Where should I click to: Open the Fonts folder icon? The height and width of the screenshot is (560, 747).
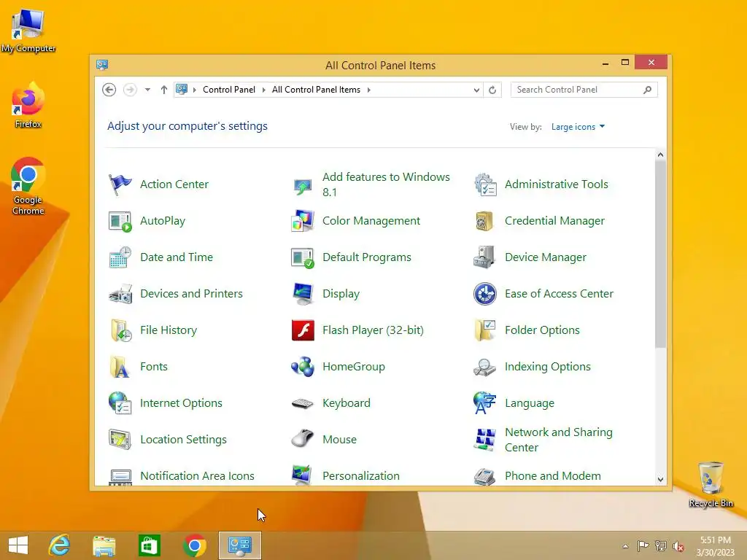(x=120, y=367)
